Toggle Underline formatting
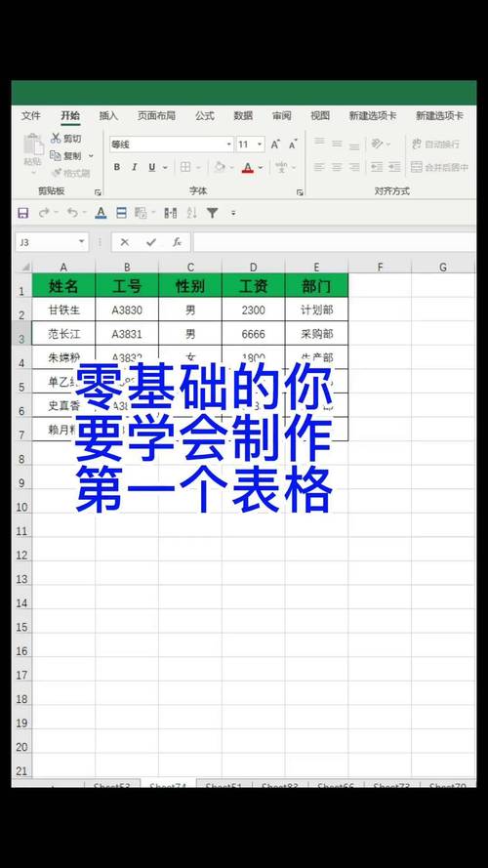The height and width of the screenshot is (868, 488). coord(151,167)
